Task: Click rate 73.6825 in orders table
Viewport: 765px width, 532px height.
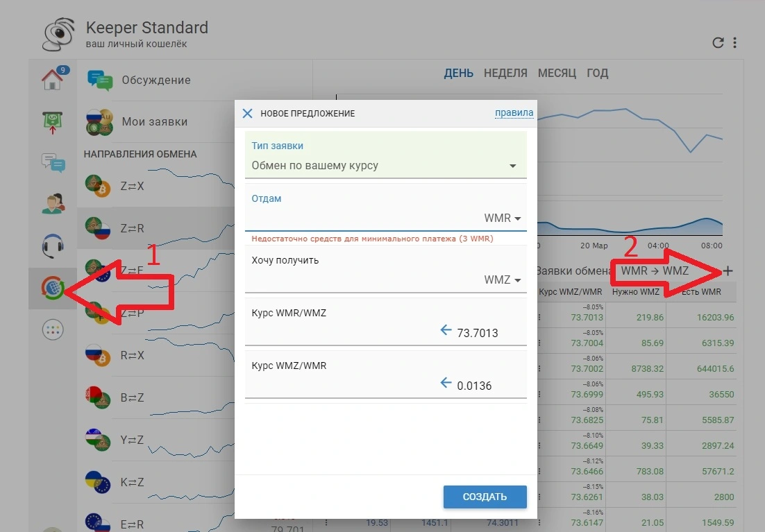Action: [587, 420]
